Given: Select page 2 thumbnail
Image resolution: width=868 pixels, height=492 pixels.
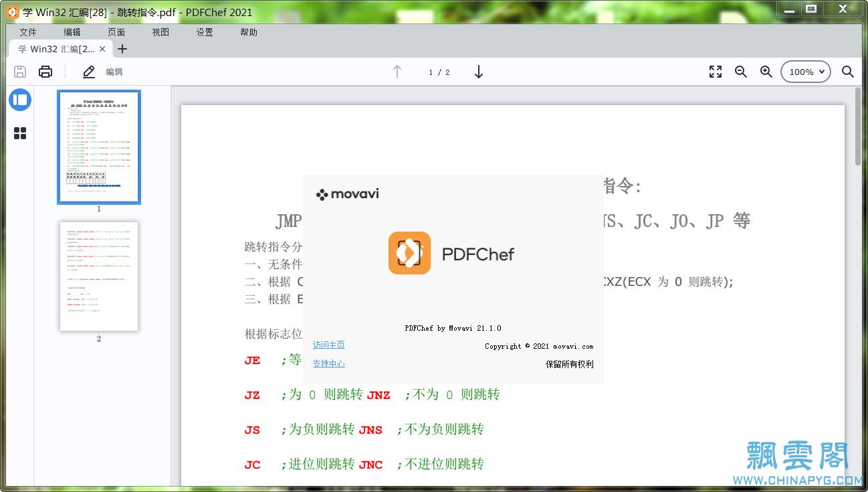Looking at the screenshot, I should tap(99, 276).
